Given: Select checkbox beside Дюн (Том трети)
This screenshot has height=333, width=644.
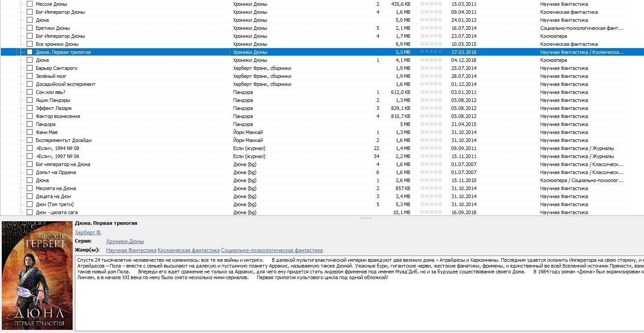Looking at the screenshot, I should point(30,204).
